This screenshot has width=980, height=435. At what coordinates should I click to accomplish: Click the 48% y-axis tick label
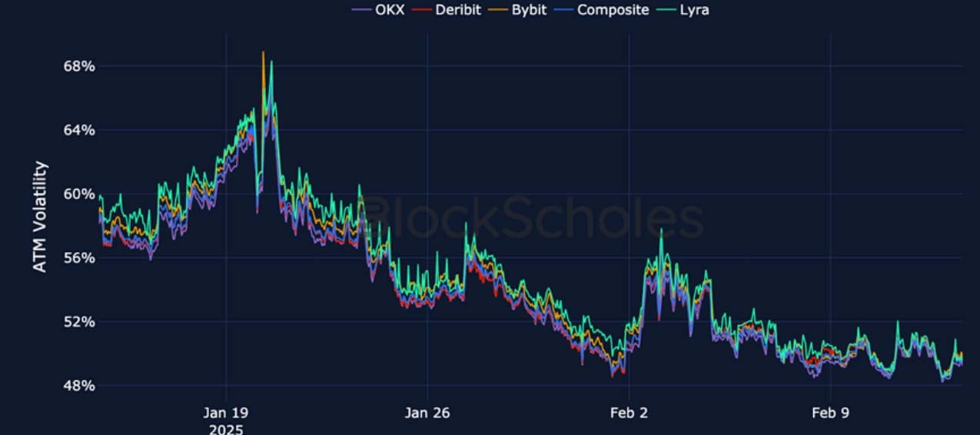click(x=79, y=385)
